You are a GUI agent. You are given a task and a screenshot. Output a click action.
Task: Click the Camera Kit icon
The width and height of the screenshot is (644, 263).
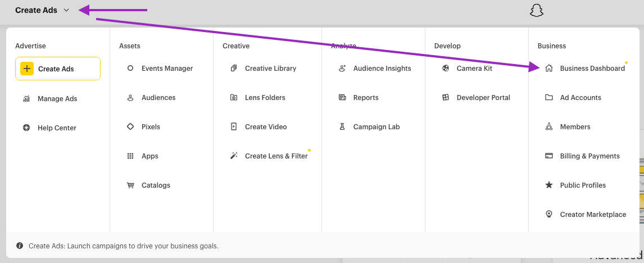446,68
